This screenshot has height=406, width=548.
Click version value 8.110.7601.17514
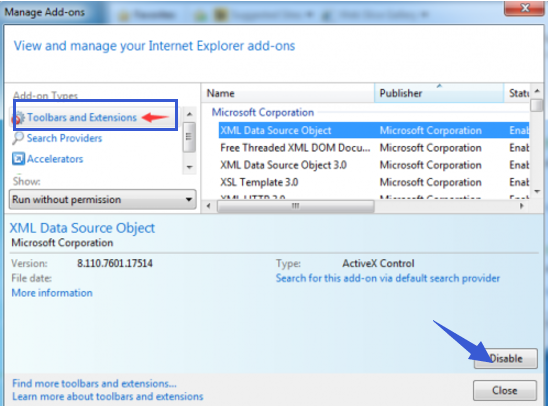tap(115, 263)
